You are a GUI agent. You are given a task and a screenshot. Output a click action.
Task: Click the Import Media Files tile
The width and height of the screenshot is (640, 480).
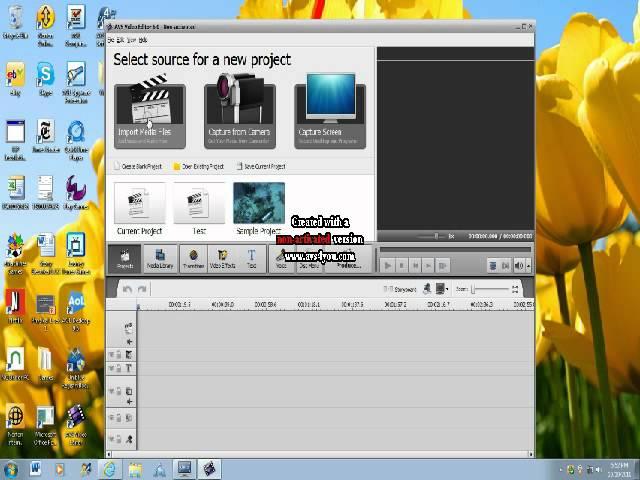[x=150, y=116]
